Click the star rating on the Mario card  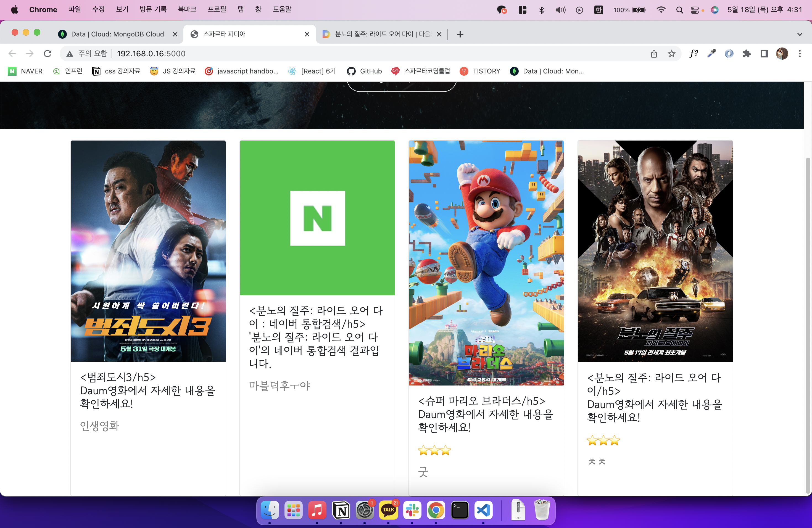click(434, 451)
